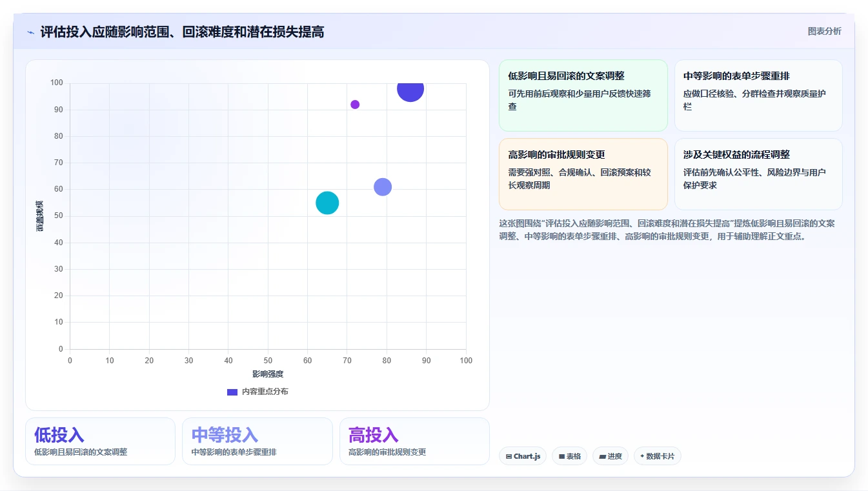This screenshot has height=491, width=868.
Task: Click the lightning icon beside the title
Action: coord(31,32)
